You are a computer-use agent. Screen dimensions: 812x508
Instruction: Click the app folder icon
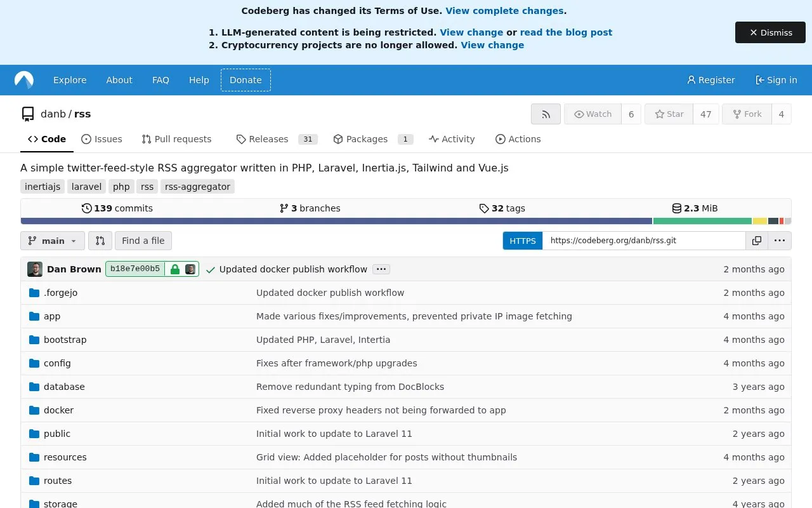pyautogui.click(x=34, y=316)
